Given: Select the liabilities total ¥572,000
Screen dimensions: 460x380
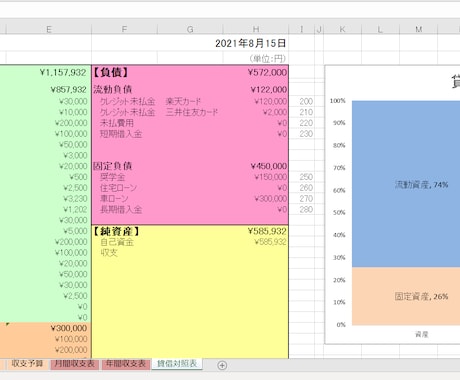Looking at the screenshot, I should (267, 72).
